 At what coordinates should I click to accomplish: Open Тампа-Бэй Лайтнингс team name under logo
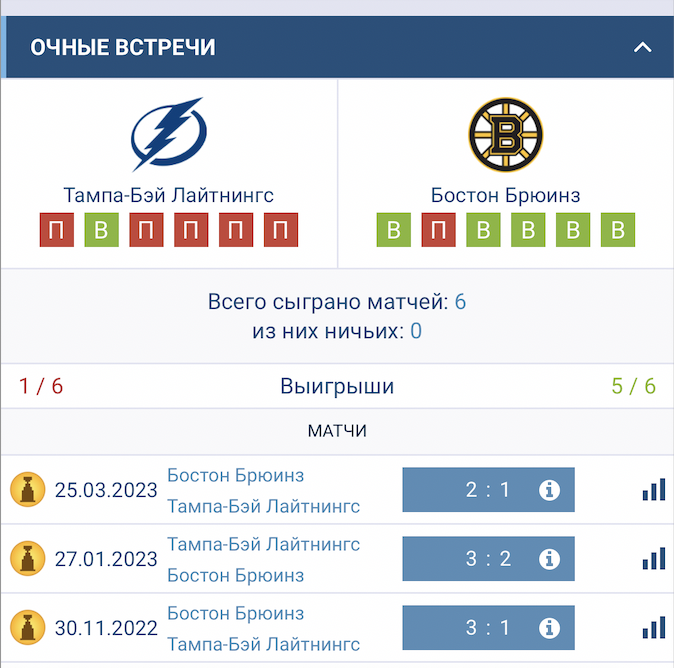[168, 195]
